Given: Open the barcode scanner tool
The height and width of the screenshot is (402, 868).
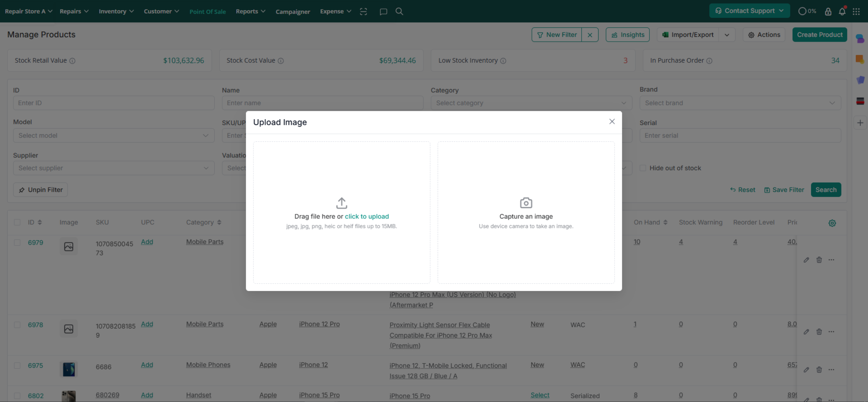Looking at the screenshot, I should [x=364, y=11].
